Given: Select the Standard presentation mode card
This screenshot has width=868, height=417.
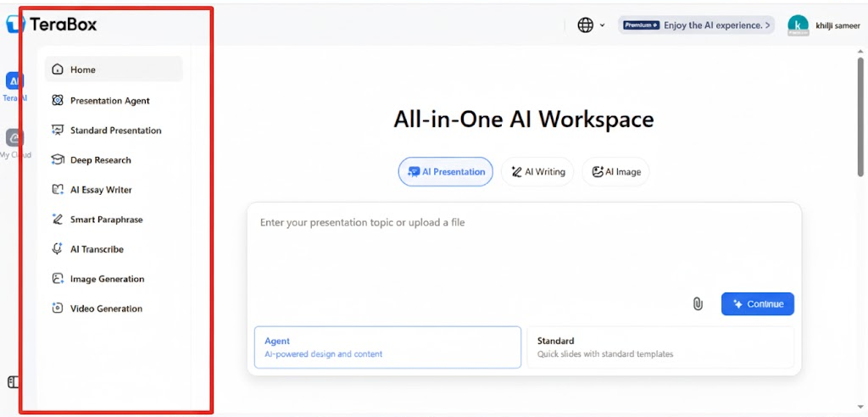Looking at the screenshot, I should pyautogui.click(x=660, y=347).
